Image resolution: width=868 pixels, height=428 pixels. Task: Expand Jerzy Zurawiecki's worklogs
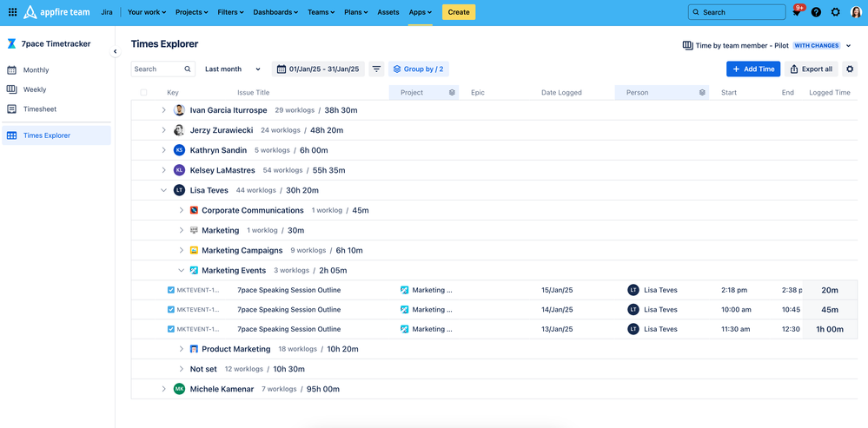164,130
